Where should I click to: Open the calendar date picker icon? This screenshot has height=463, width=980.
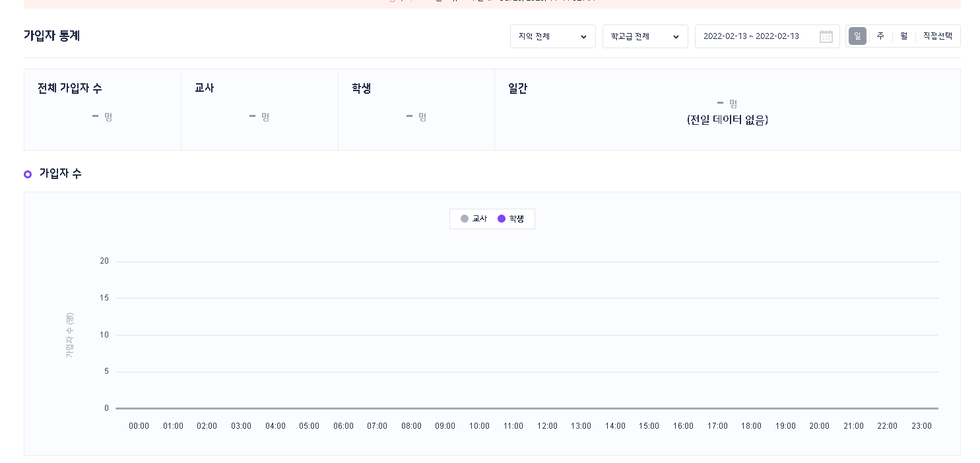click(826, 36)
